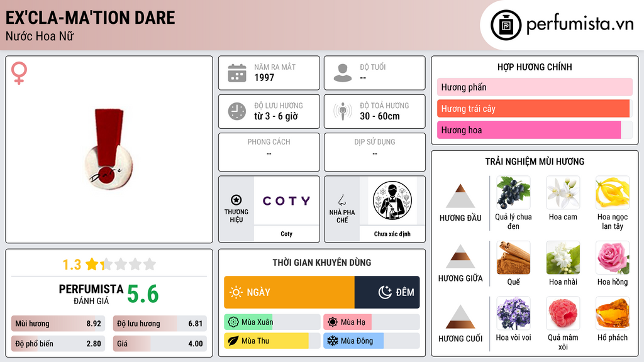Click the Giá 4.00 score bar
Image resolution: width=644 pixels, height=362 pixels.
(160, 344)
